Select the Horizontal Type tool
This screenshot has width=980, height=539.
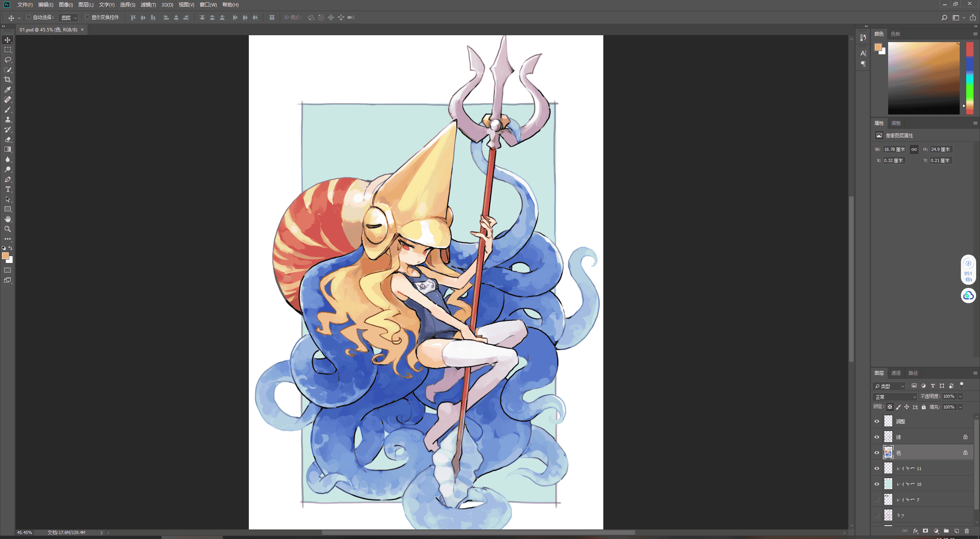click(x=8, y=189)
